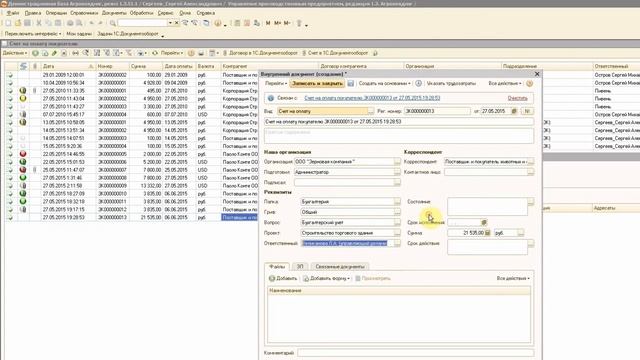Image resolution: width=640 pixels, height=360 pixels.
Task: Click the pencil edit icon in list toolbar
Action: pyautogui.click(x=54, y=53)
